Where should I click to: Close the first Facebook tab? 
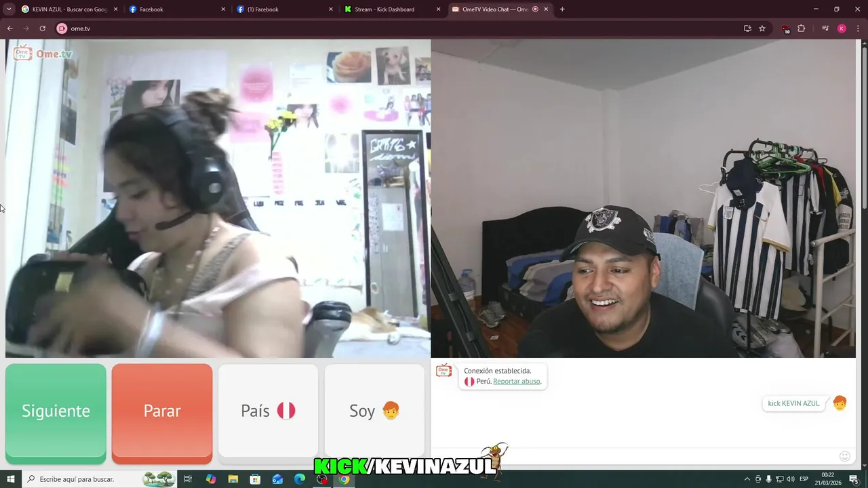coord(223,9)
